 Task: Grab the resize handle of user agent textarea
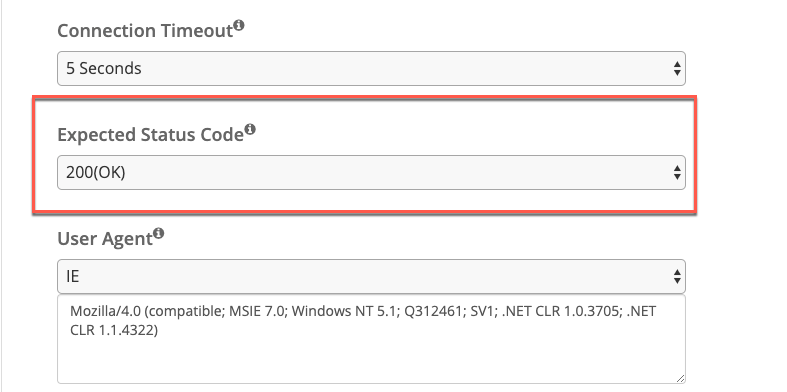[680, 378]
